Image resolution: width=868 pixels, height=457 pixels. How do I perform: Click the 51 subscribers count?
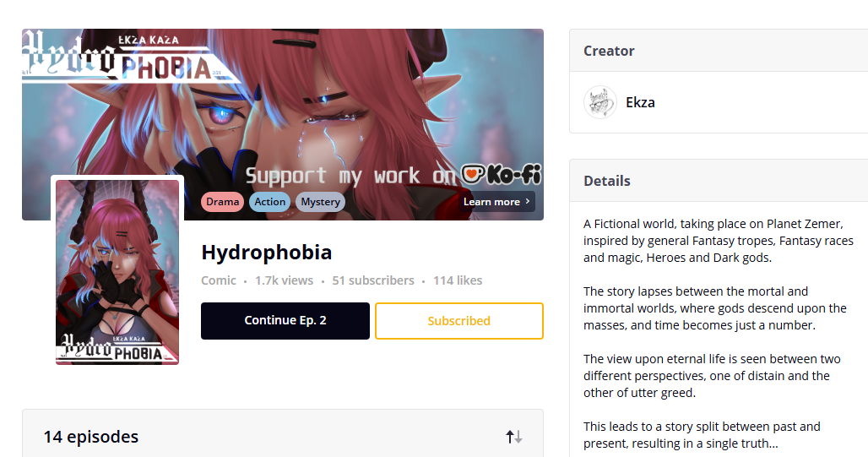pos(373,280)
